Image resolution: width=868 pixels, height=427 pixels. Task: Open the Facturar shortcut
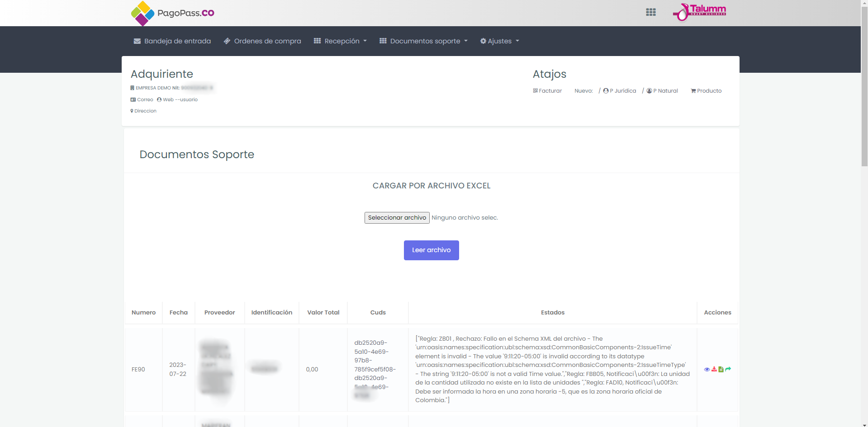[x=547, y=91]
